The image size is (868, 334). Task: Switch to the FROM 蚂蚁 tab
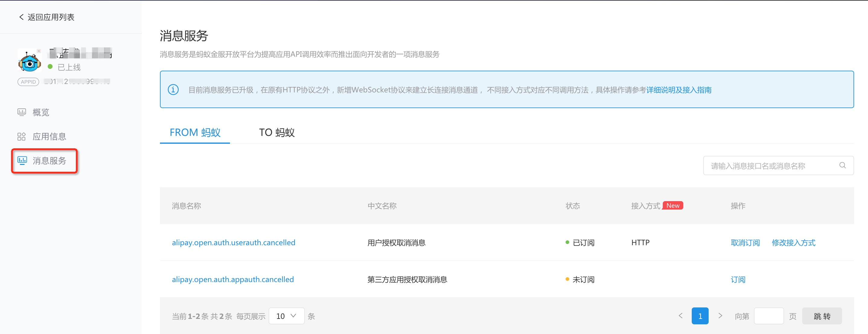click(195, 133)
